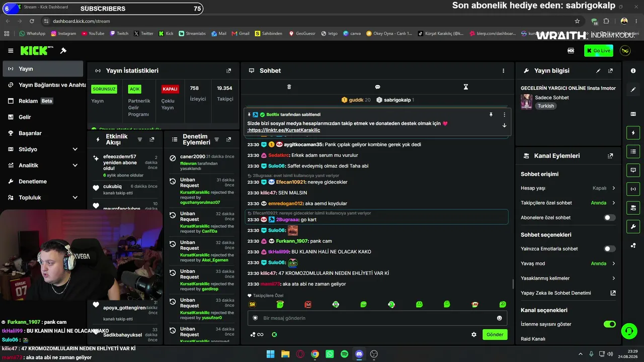
Task: Pop out the Etkinlik Akışı panel
Action: (x=152, y=139)
